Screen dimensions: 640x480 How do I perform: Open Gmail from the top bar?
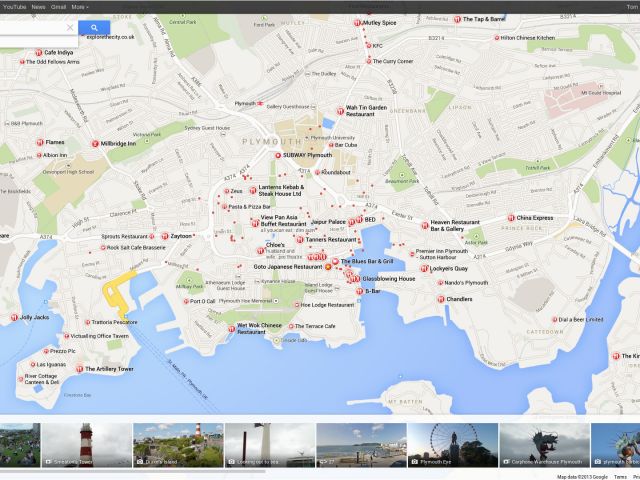click(58, 7)
